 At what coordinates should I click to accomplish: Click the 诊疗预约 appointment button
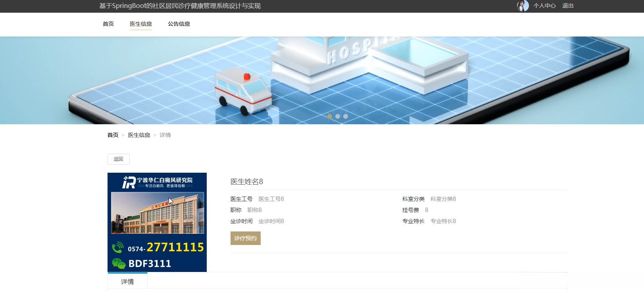click(x=246, y=238)
